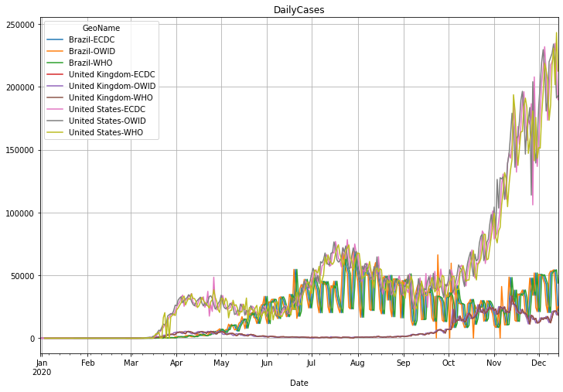Click the Jul x-axis label
The height and width of the screenshot is (392, 563).
coord(311,363)
